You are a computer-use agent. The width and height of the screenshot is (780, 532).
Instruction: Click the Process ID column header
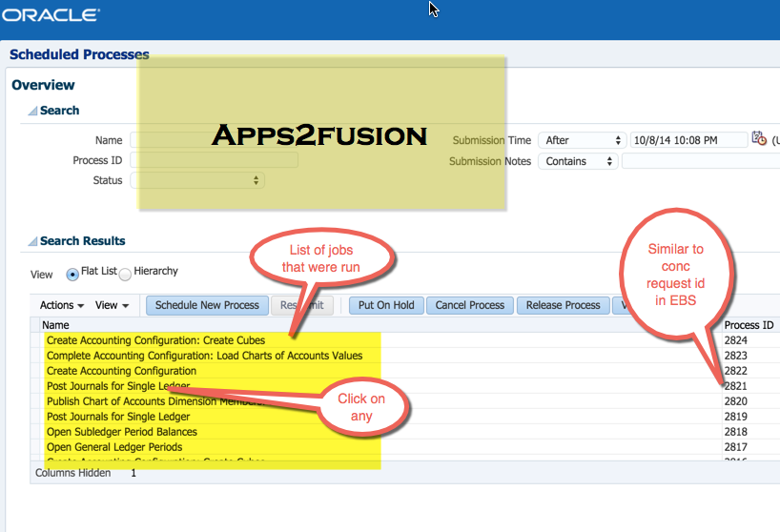tap(749, 325)
